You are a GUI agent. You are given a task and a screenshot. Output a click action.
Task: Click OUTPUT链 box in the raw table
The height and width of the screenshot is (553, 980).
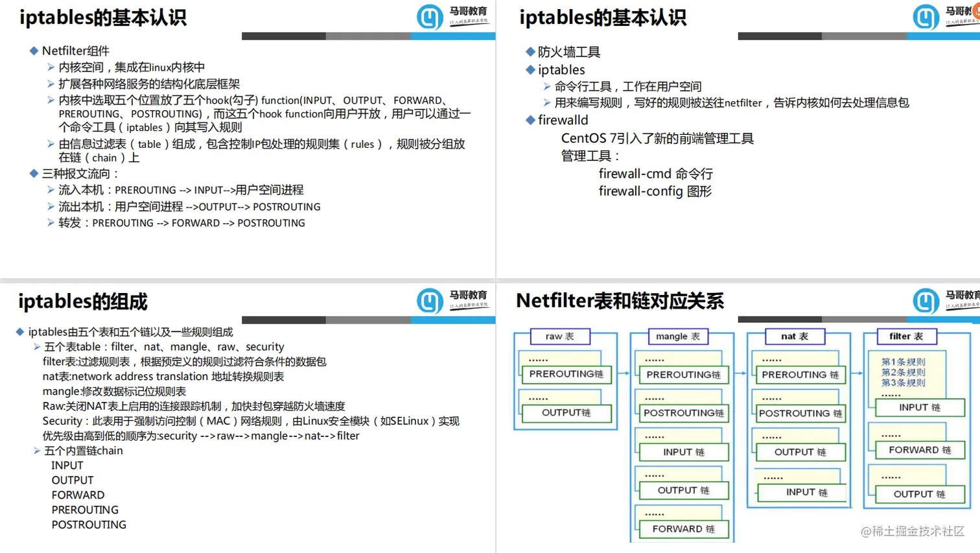(566, 413)
